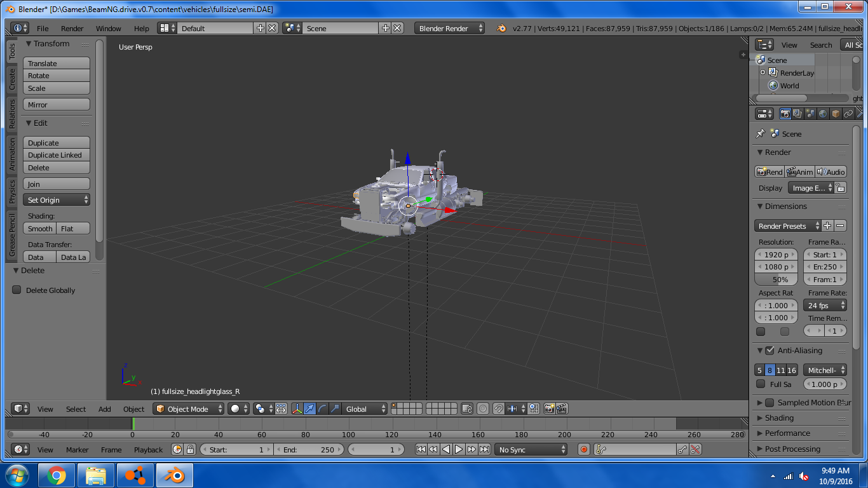Screen dimensions: 868x488
Task: Switch to the Create tool shelf tab
Action: coord(11,79)
